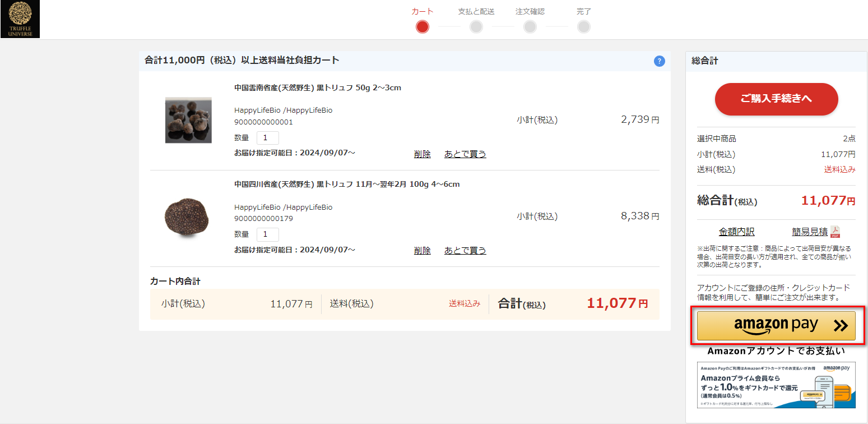Click the カート内合計 label
The height and width of the screenshot is (424, 868).
pyautogui.click(x=175, y=281)
